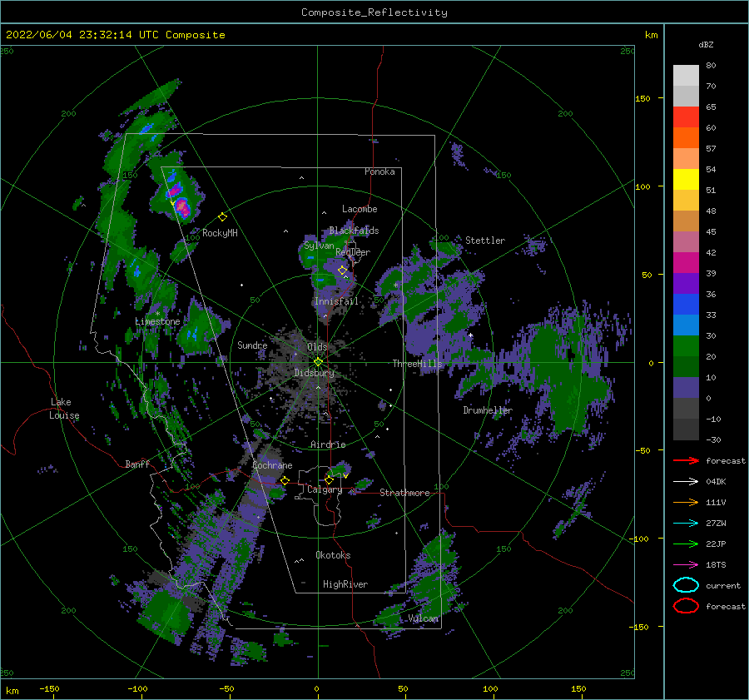
Task: Click the Strathmore town label
Action: [x=404, y=493]
